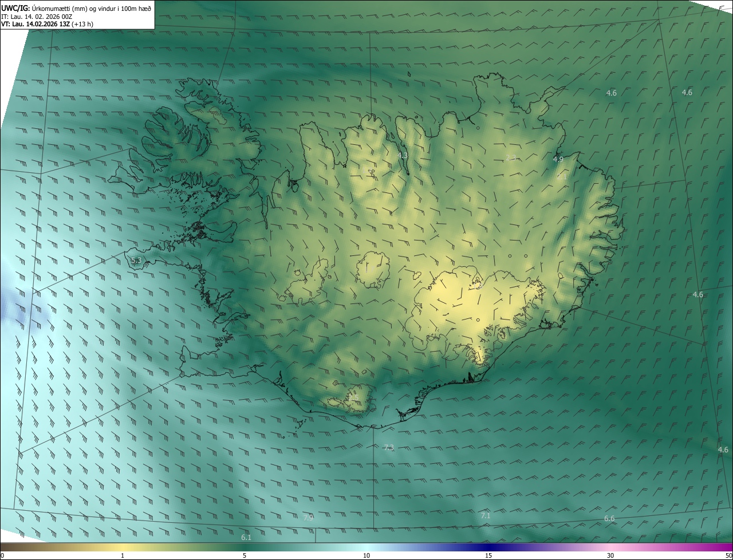
Task: Click the title text 'Úrkomumætti (mm) og vindur í 100m hæð'
Action: point(92,7)
